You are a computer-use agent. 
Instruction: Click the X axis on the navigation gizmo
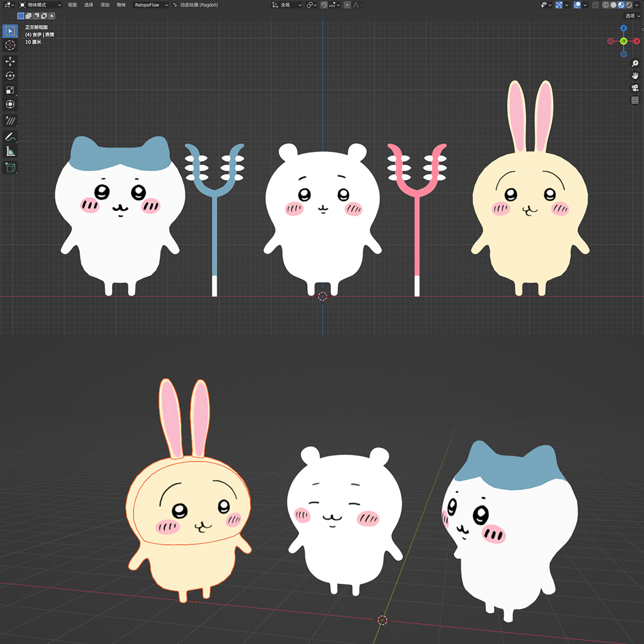point(637,41)
